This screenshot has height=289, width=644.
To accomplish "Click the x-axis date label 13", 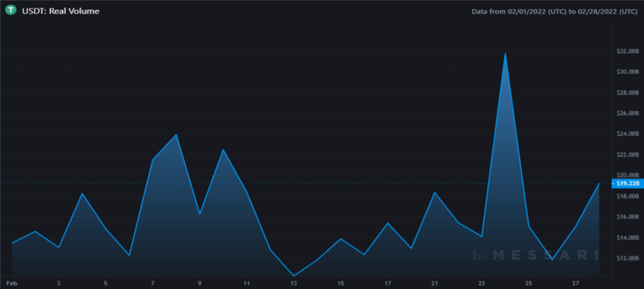I will point(294,284).
